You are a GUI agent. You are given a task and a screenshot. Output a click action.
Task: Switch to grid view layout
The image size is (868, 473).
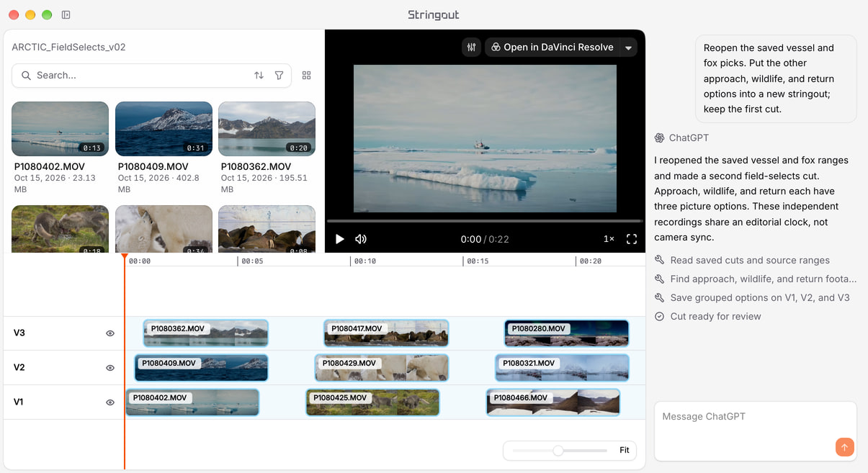pyautogui.click(x=306, y=76)
